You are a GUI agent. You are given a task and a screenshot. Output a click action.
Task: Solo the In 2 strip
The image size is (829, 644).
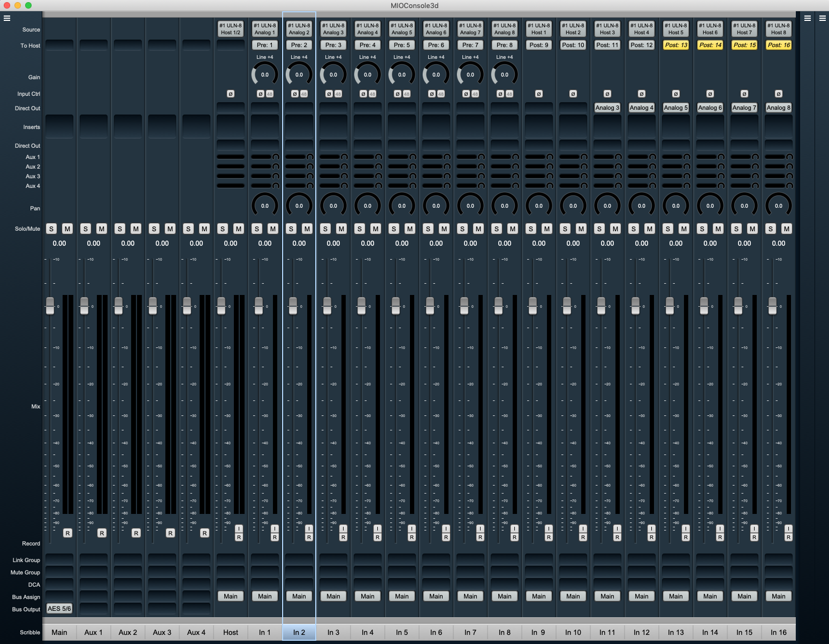click(291, 229)
